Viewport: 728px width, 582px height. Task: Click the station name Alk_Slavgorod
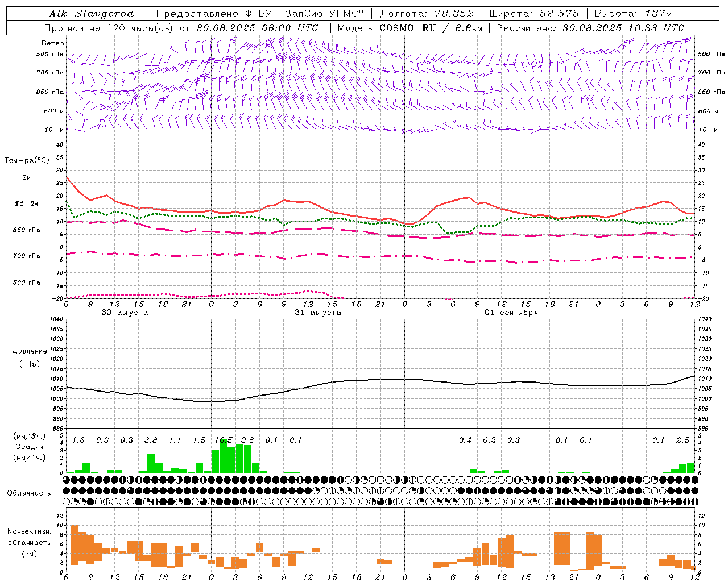click(92, 14)
